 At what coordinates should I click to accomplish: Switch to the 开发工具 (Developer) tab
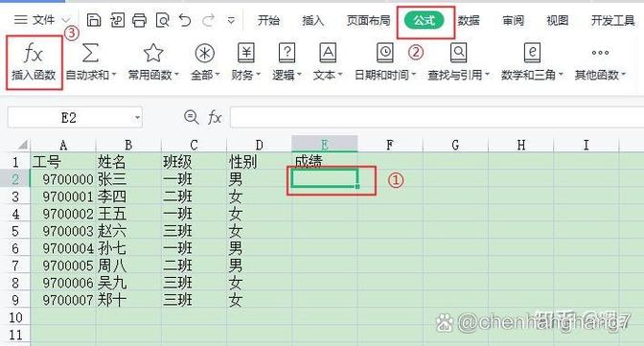[612, 20]
